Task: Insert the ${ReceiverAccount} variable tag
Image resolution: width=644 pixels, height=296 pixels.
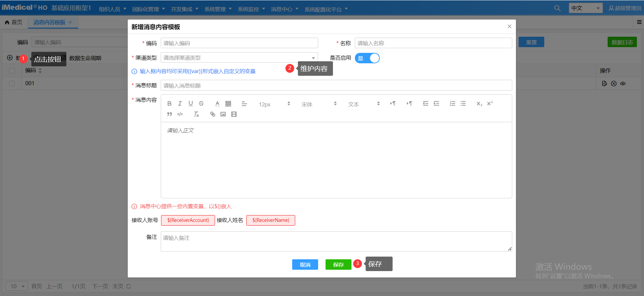Action: pos(188,220)
